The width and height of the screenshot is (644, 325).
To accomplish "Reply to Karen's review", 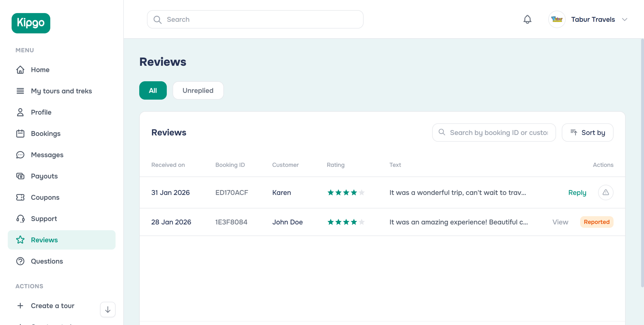I will coord(577,192).
